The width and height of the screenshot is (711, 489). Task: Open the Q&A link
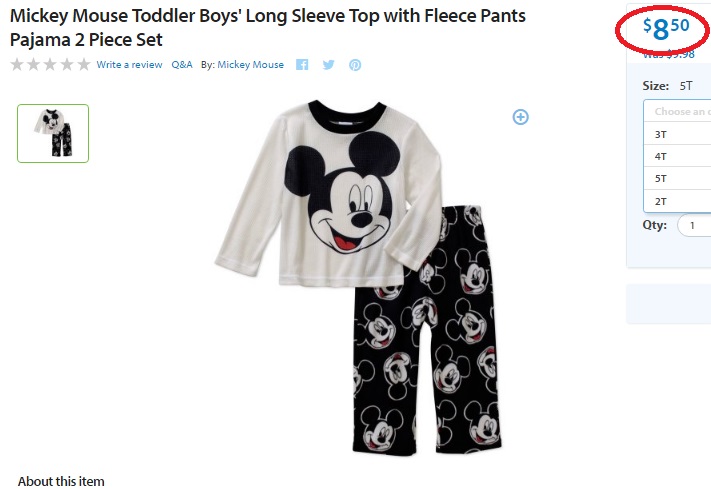[x=182, y=65]
